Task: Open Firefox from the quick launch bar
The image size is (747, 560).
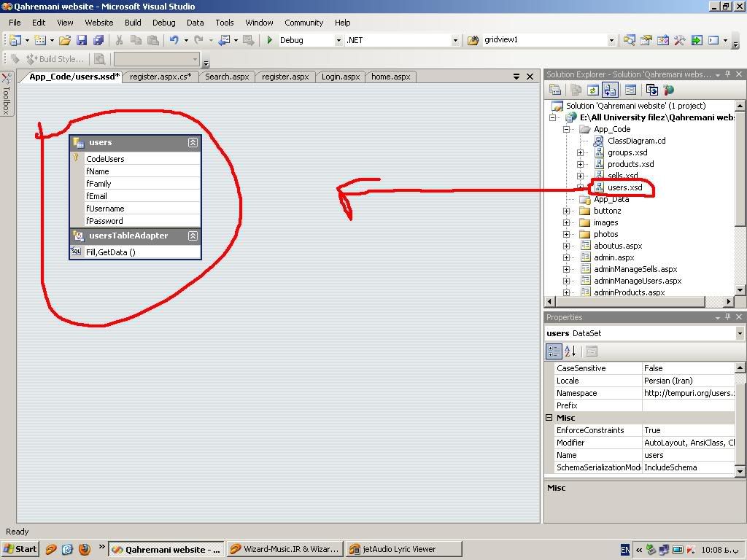Action: point(84,549)
